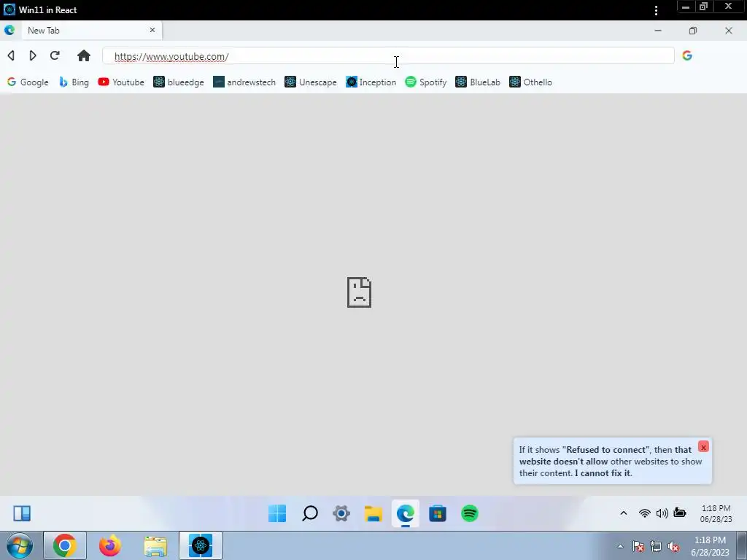Show hidden icons in host system tray
The image size is (747, 560).
[620, 546]
